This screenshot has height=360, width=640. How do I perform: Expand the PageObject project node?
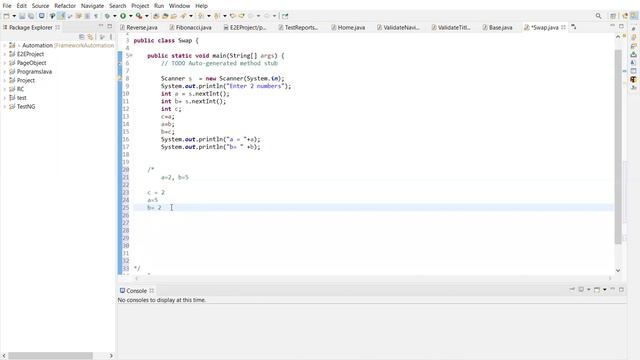[5, 63]
